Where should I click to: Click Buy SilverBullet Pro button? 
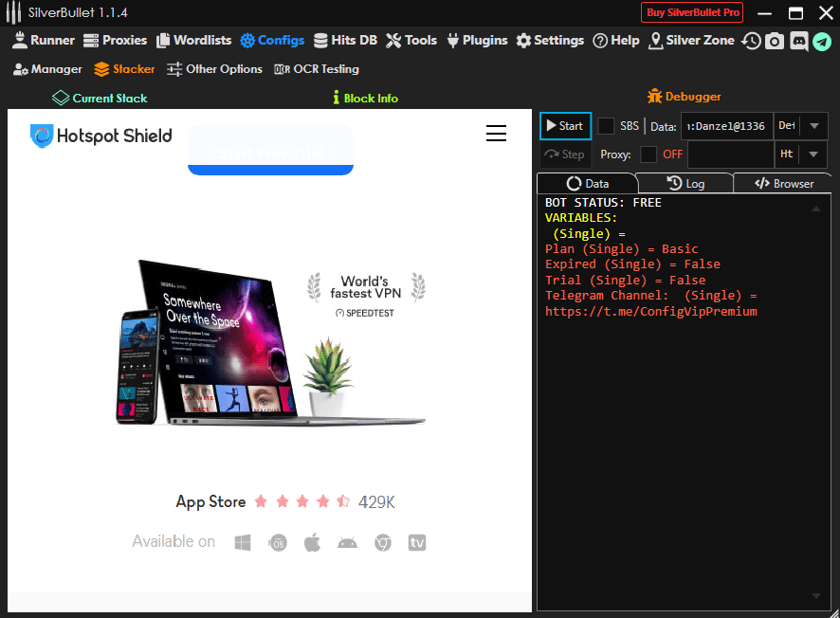pyautogui.click(x=692, y=12)
